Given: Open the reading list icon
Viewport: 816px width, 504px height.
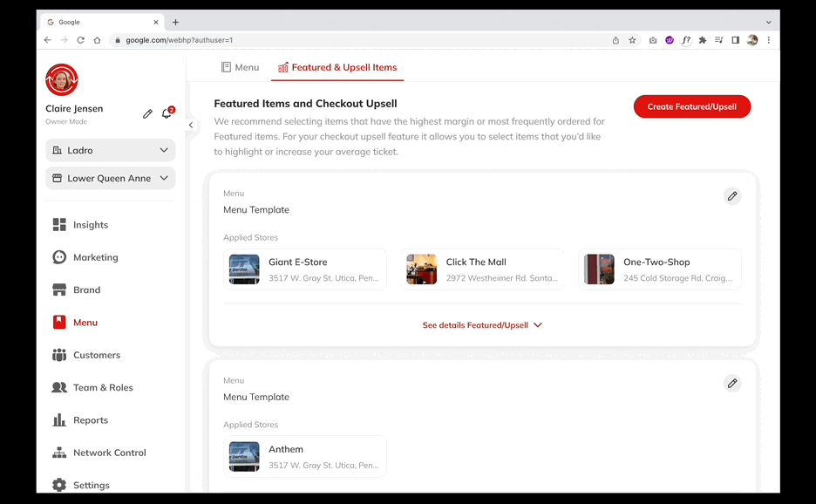Looking at the screenshot, I should pos(718,40).
